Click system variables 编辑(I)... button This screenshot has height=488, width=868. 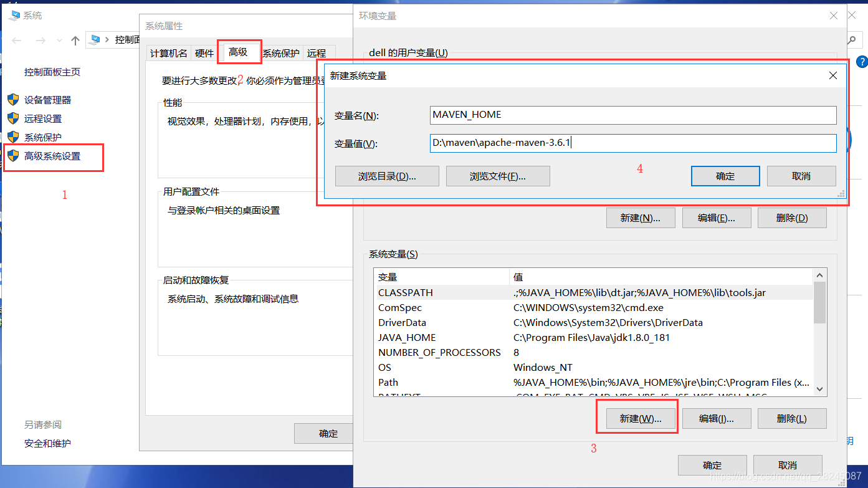716,419
